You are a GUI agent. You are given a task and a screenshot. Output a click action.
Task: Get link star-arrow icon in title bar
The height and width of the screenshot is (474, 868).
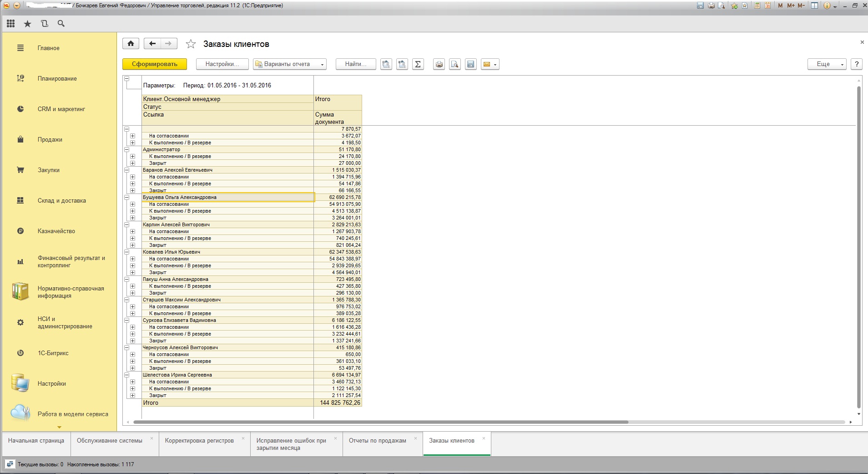734,5
